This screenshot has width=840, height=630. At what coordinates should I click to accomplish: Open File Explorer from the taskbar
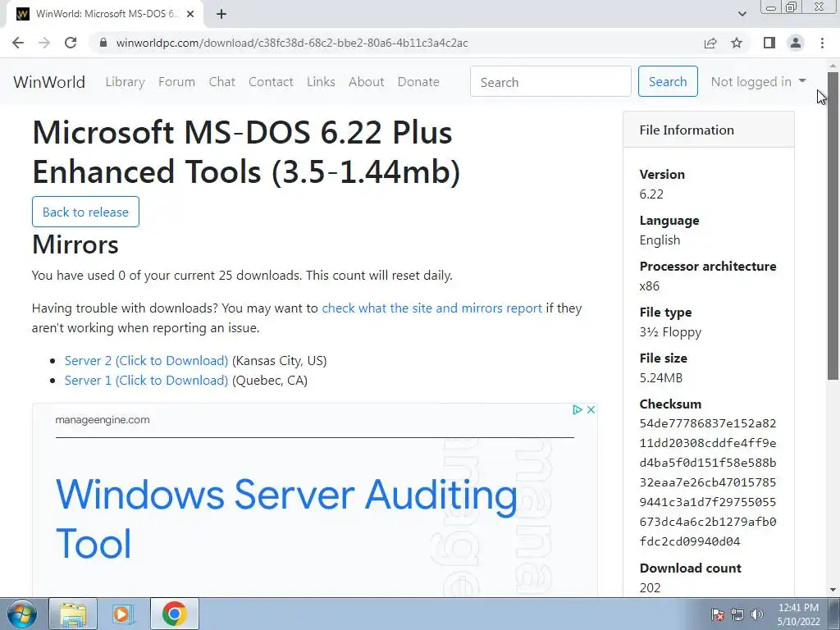click(x=73, y=614)
